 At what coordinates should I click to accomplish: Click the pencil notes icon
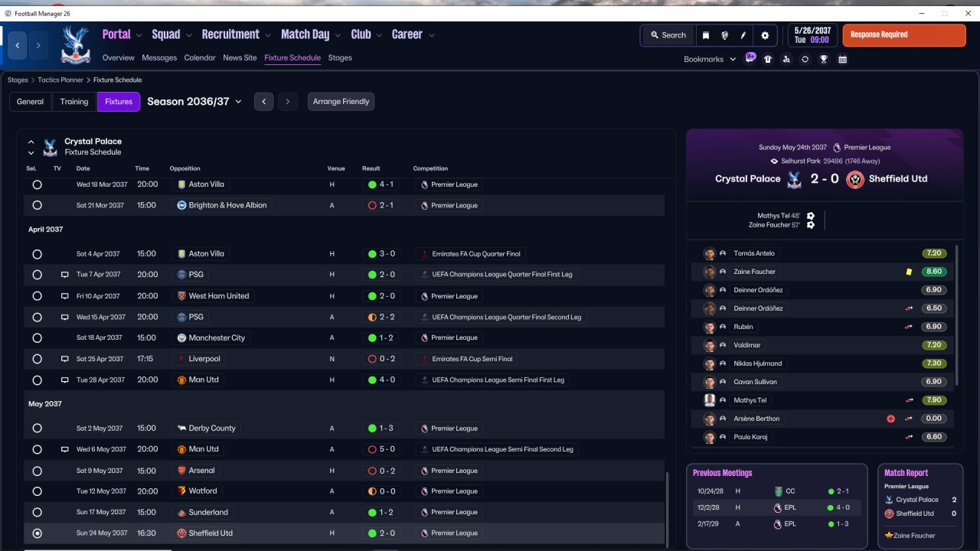coord(743,35)
